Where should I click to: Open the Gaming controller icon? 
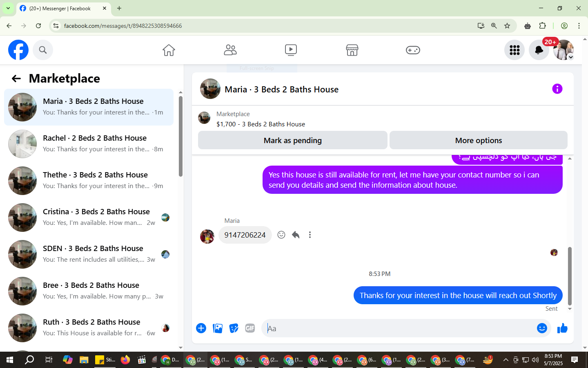(413, 50)
